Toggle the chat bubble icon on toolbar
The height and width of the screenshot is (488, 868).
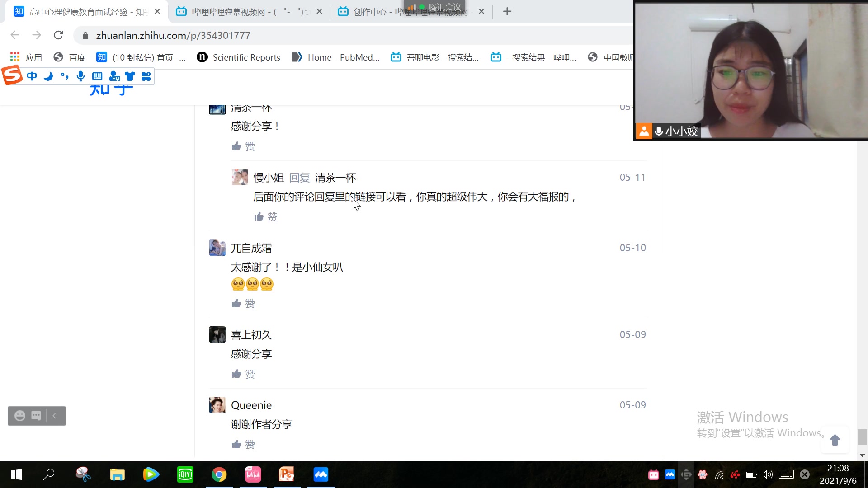click(36, 415)
